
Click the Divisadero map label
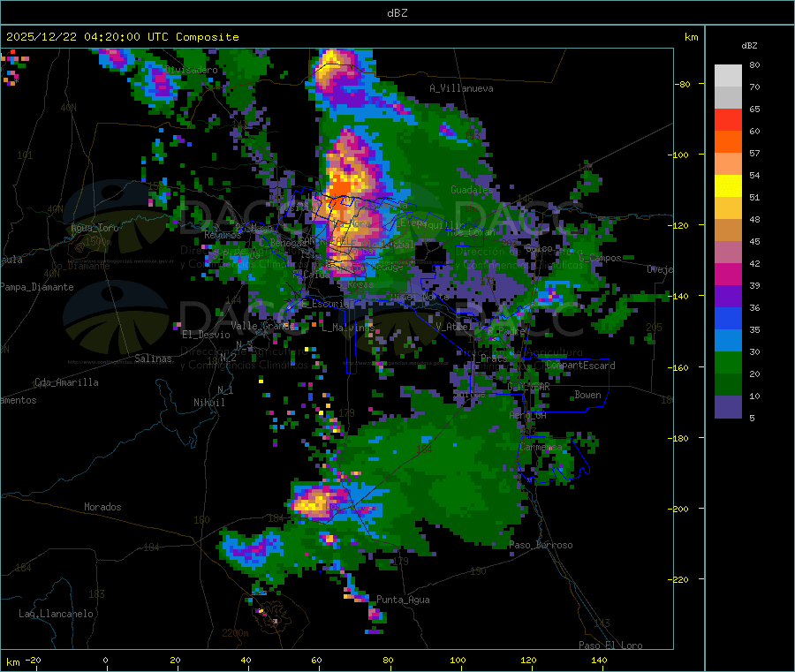tap(191, 70)
